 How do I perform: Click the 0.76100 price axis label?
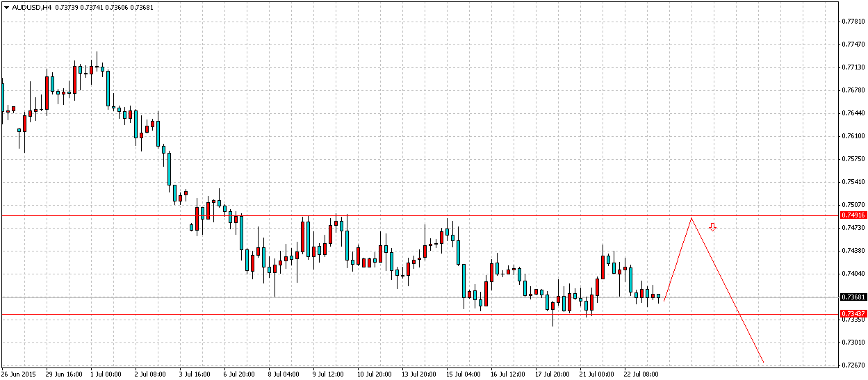click(852, 136)
